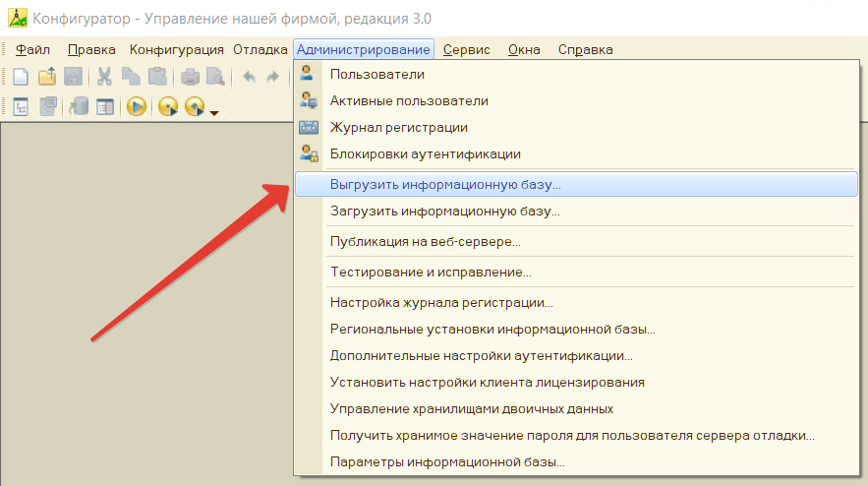Select Получить хранимое значение пароля entry

[x=576, y=436]
